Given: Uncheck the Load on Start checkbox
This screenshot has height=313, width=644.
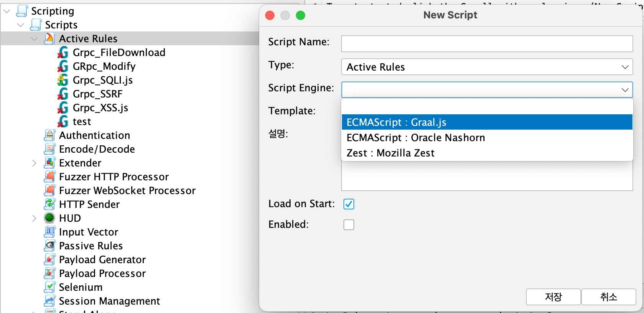Looking at the screenshot, I should coord(349,204).
